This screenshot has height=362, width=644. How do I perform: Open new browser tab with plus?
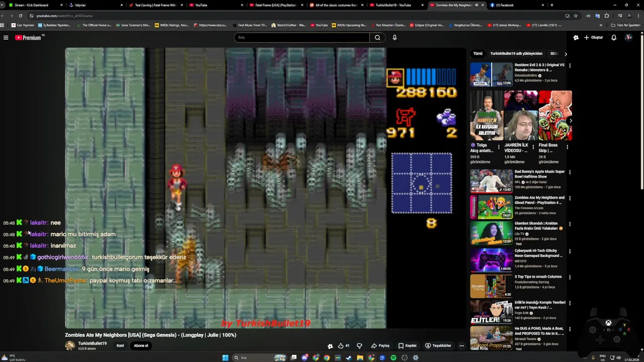point(552,5)
